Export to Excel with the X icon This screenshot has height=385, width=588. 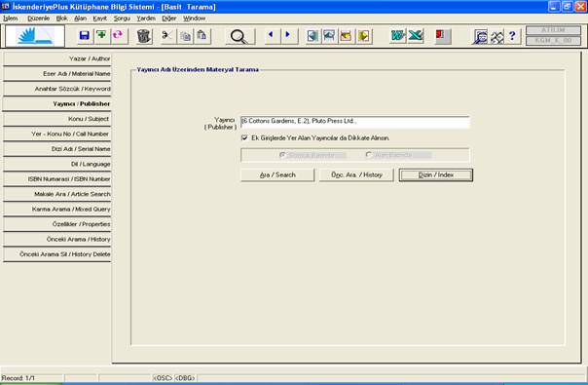coord(415,36)
